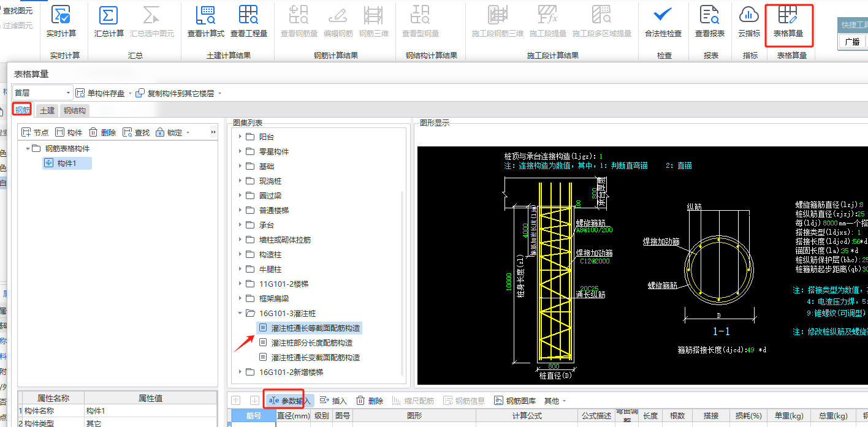868x427 pixels.
Task: Add a new 节点 node
Action: [35, 132]
